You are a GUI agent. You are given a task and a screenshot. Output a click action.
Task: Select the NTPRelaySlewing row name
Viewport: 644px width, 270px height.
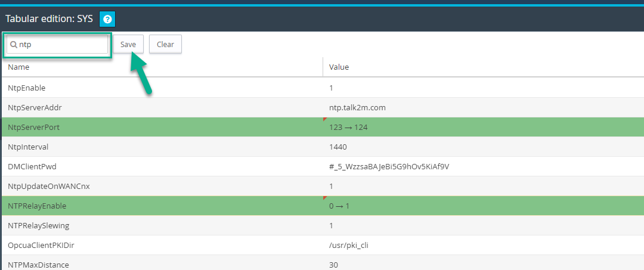coord(38,226)
